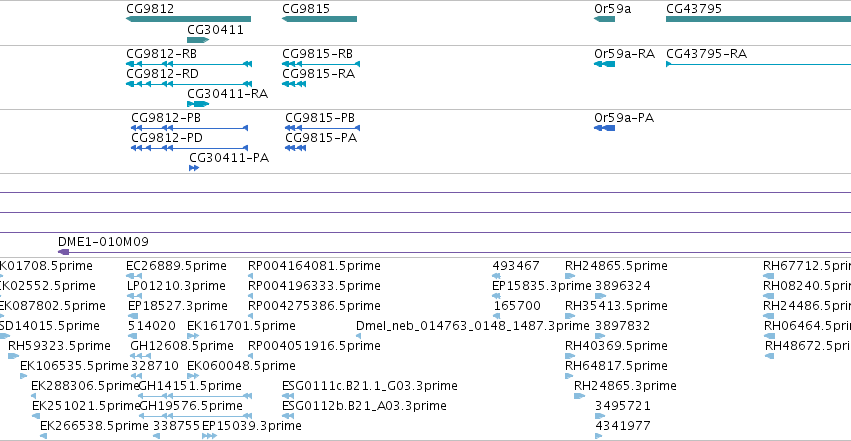The height and width of the screenshot is (441, 851).
Task: Click the EK106535.5prime EST
Action: pos(24,376)
